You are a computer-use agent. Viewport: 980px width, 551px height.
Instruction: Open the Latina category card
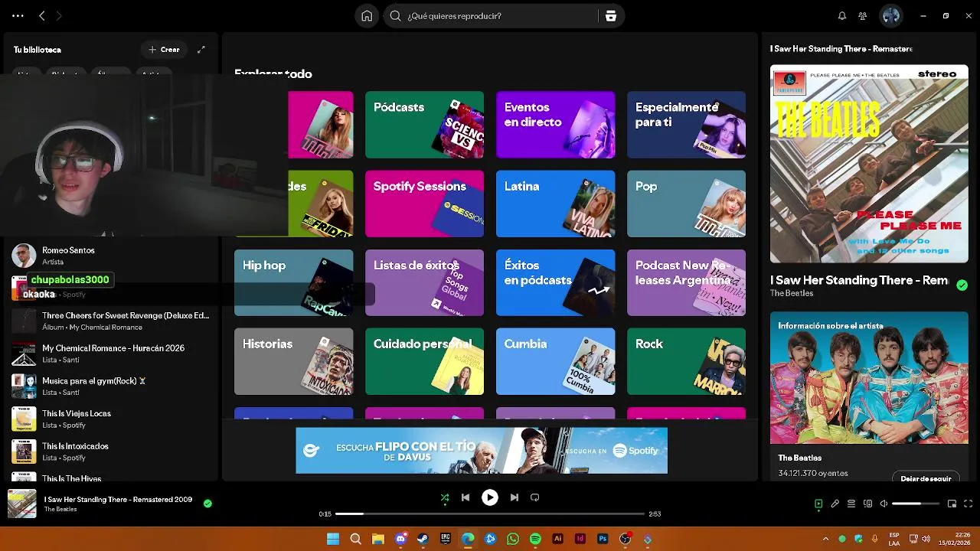[555, 204]
